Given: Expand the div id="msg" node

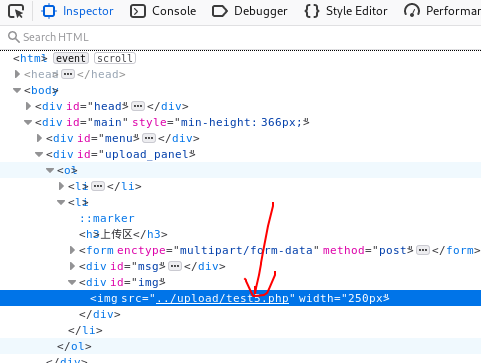Looking at the screenshot, I should click(x=72, y=266).
